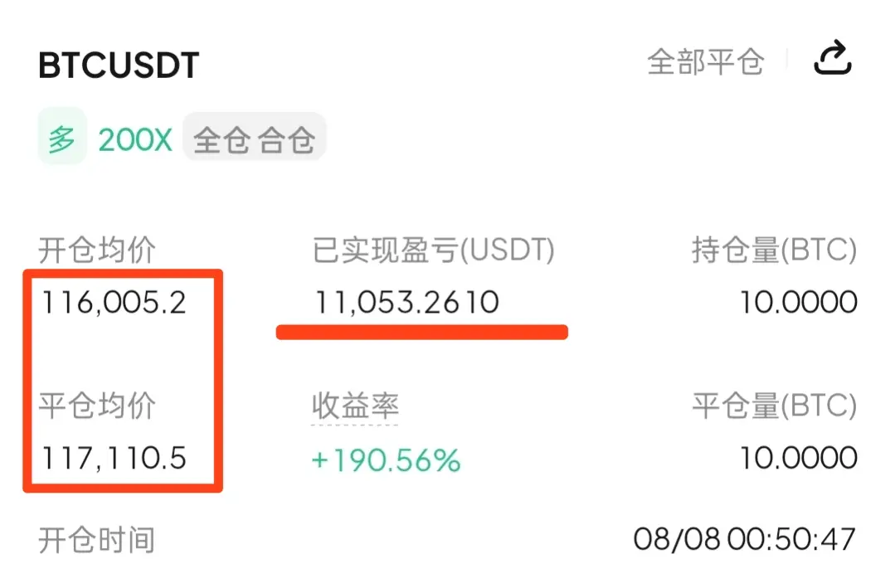Open the BTCUSDT pair title
The height and width of the screenshot is (588, 895).
[x=119, y=65]
